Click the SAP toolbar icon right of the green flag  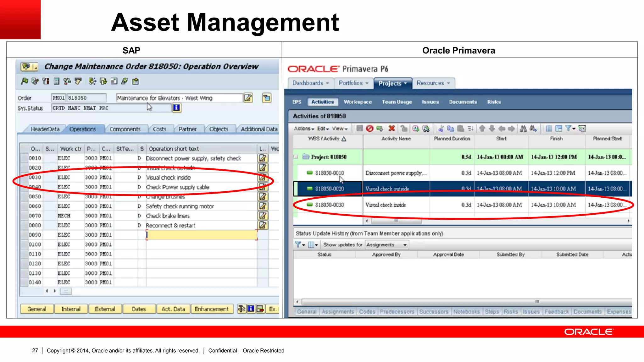35,81
